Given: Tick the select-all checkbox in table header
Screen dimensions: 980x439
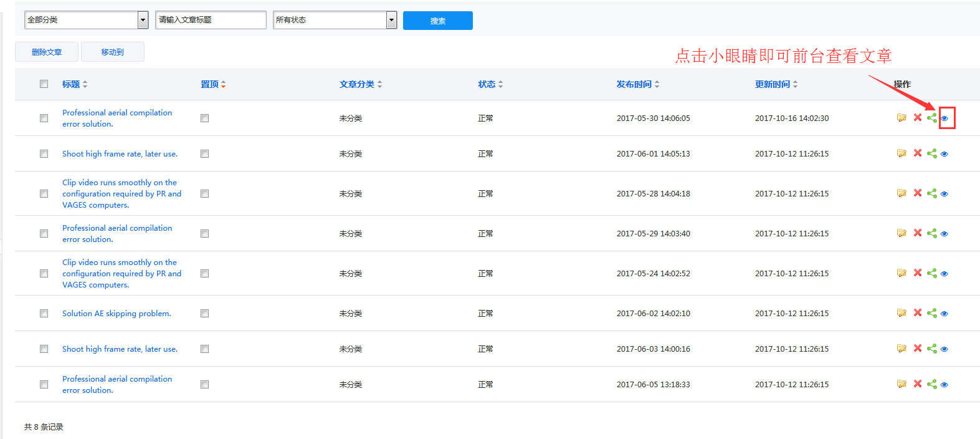Looking at the screenshot, I should tap(44, 84).
